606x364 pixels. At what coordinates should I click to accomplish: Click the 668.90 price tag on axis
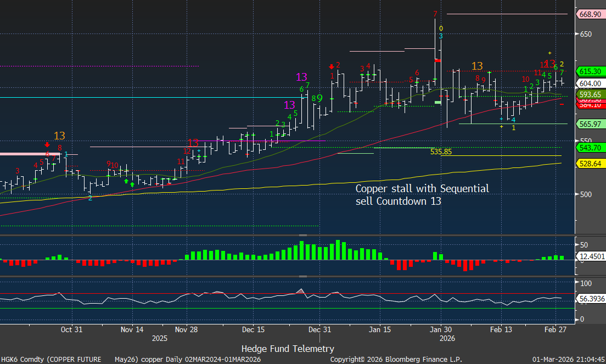coord(590,14)
